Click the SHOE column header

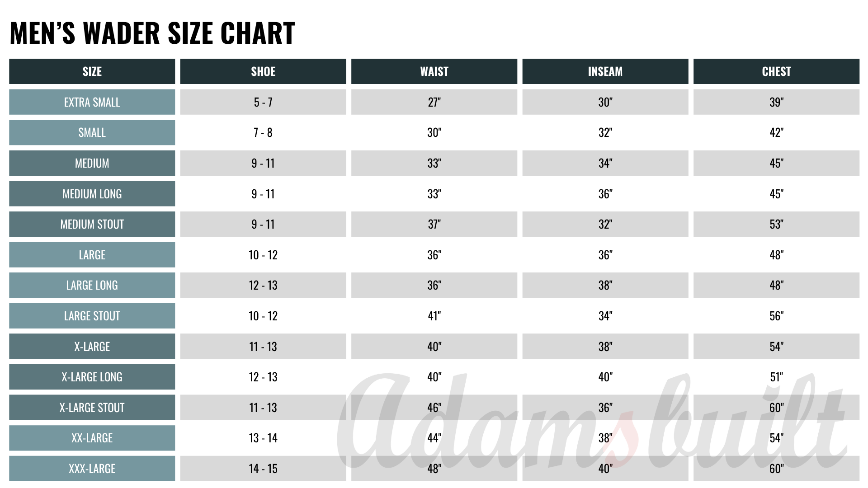pyautogui.click(x=263, y=71)
